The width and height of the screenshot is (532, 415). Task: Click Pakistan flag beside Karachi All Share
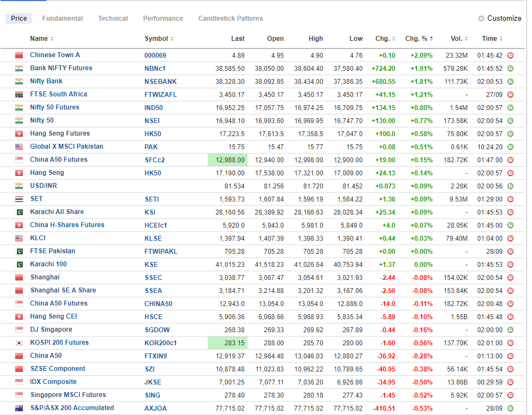[19, 212]
